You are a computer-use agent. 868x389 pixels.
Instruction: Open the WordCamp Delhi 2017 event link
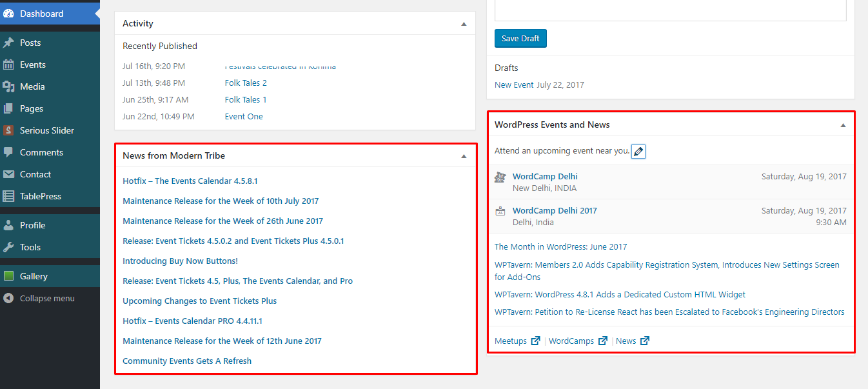point(555,210)
